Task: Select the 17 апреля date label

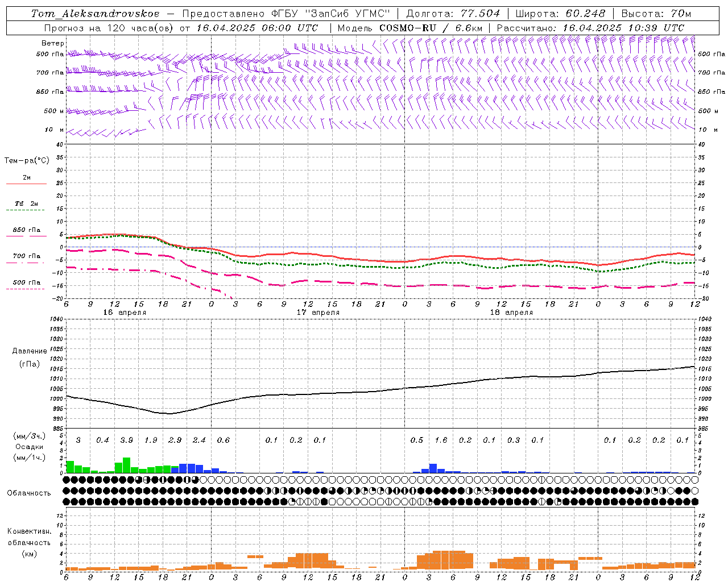Action: tap(318, 313)
